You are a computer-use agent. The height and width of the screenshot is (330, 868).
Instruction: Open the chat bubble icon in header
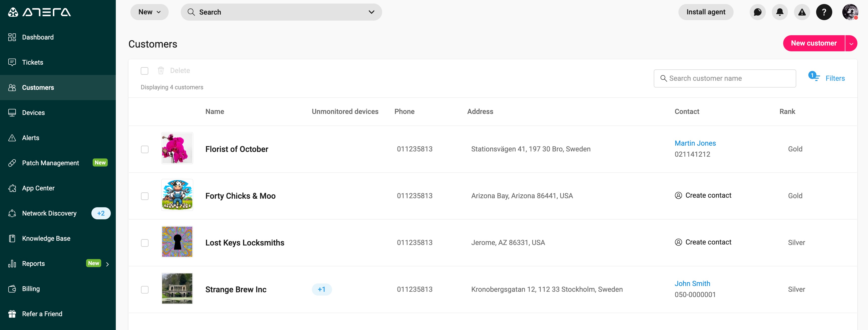tap(757, 12)
